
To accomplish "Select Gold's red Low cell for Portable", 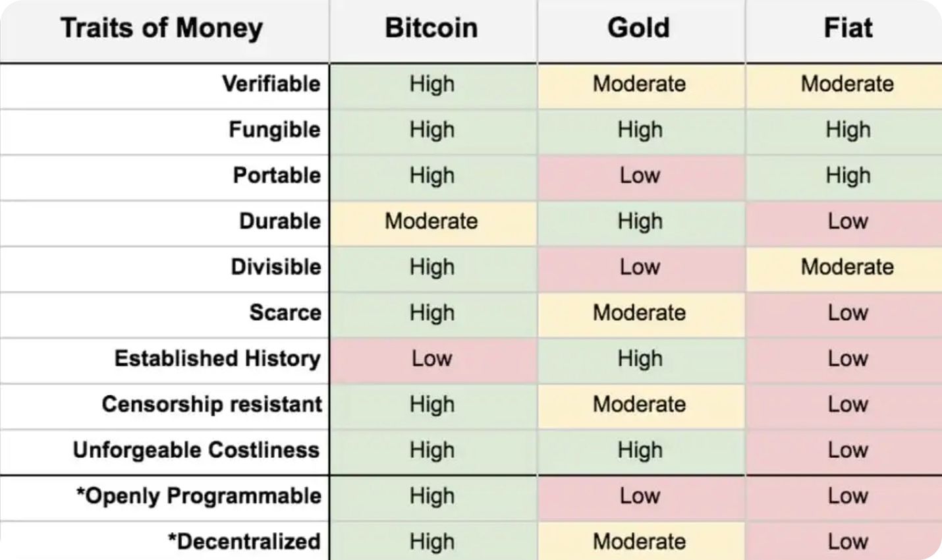I will tap(640, 176).
